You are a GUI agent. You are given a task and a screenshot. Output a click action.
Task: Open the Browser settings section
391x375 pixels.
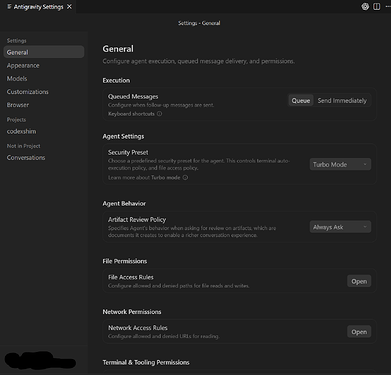click(18, 105)
